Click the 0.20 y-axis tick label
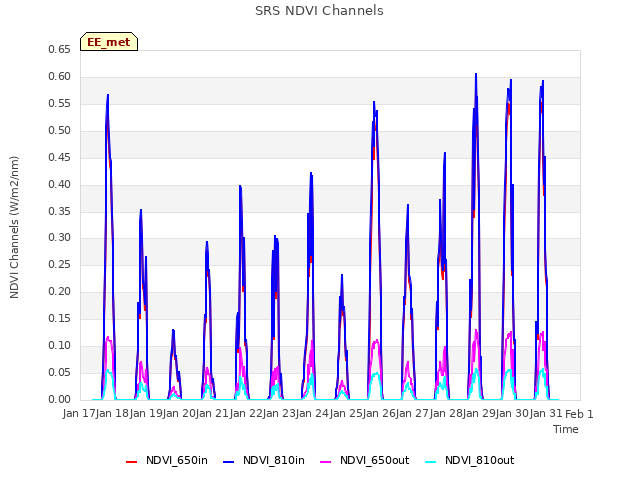640x480 pixels. (x=60, y=291)
